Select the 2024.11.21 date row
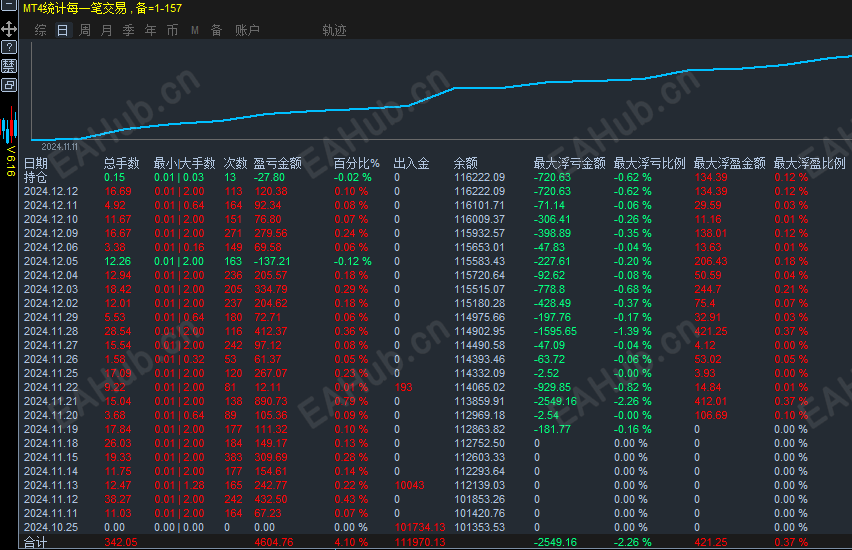The height and width of the screenshot is (550, 852). pyautogui.click(x=51, y=401)
